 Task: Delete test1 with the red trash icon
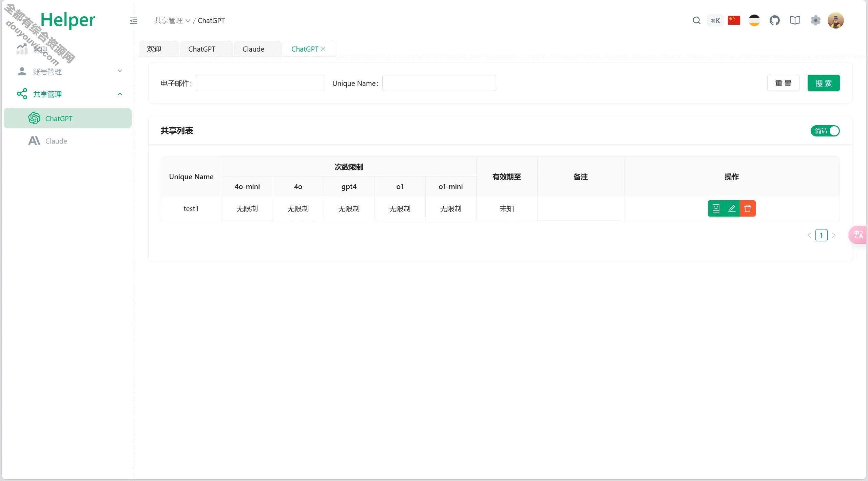pos(748,208)
